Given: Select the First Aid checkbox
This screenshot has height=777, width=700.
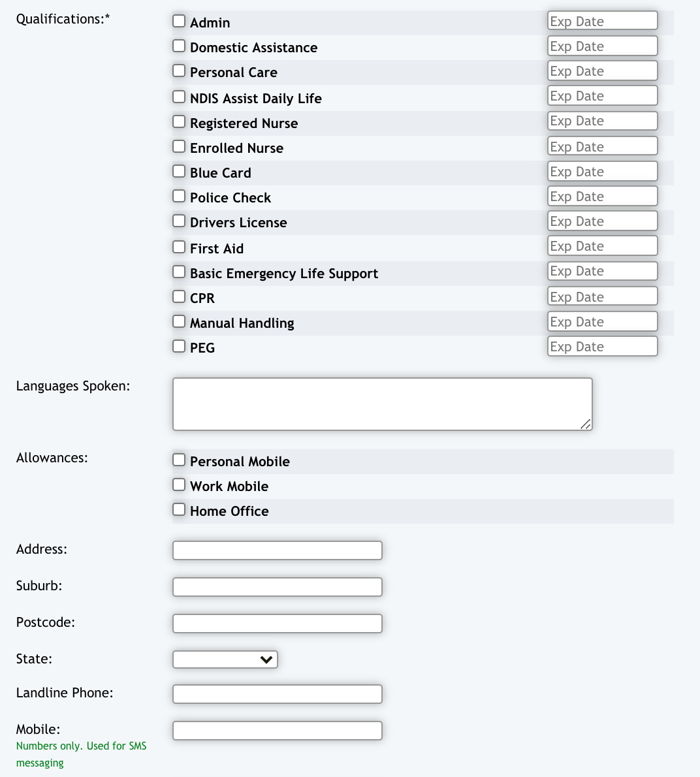Looking at the screenshot, I should 179,247.
